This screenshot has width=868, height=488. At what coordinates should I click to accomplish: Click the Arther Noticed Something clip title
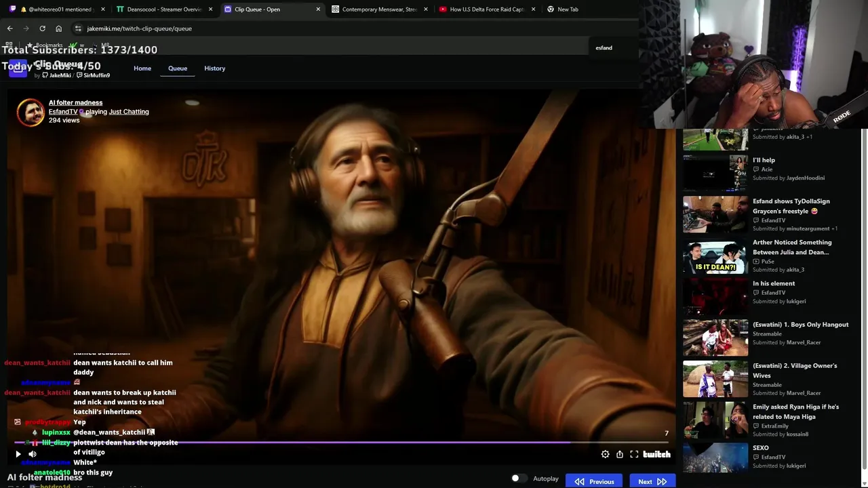(x=792, y=247)
